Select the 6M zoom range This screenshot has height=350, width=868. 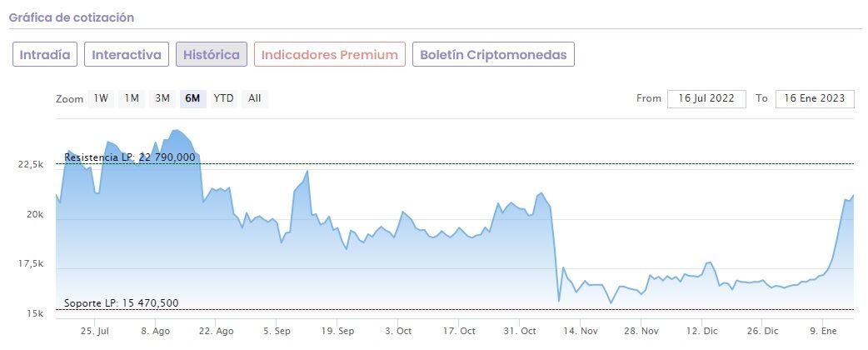192,98
